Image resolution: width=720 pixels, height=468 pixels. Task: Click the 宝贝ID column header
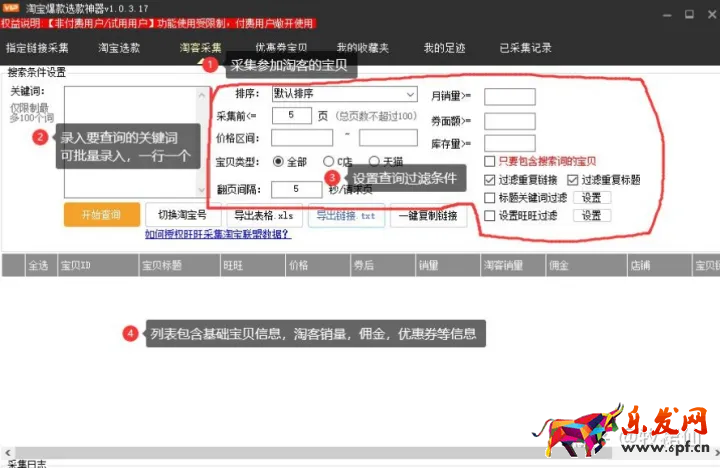(98, 265)
